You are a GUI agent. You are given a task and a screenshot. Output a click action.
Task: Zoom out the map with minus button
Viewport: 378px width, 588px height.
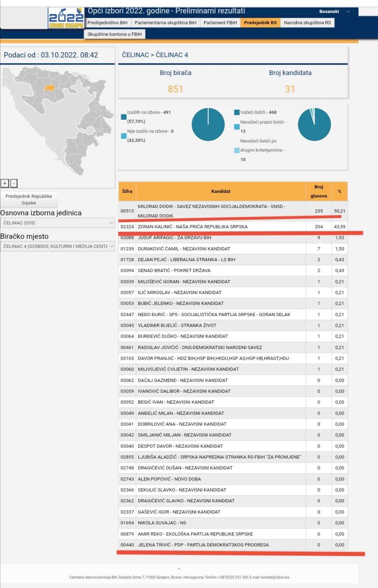14,183
